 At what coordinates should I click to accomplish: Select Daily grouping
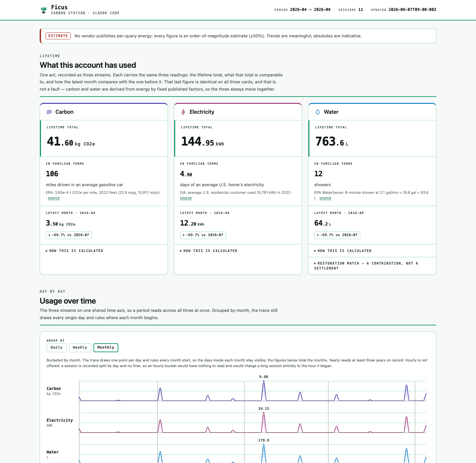pyautogui.click(x=57, y=348)
